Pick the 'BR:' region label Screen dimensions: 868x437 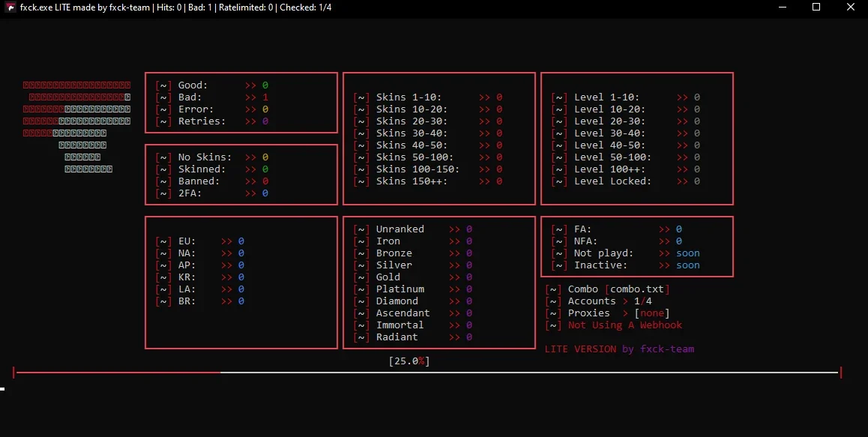pyautogui.click(x=187, y=301)
